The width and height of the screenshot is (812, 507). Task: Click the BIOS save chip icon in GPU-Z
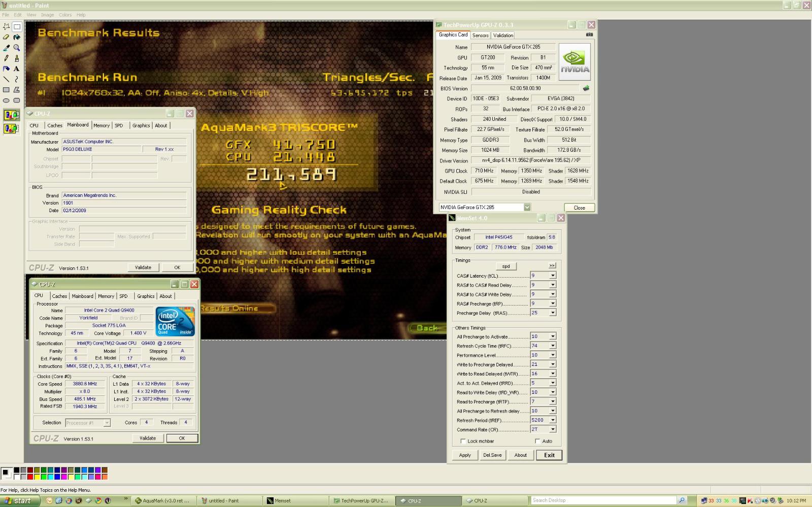tap(586, 88)
